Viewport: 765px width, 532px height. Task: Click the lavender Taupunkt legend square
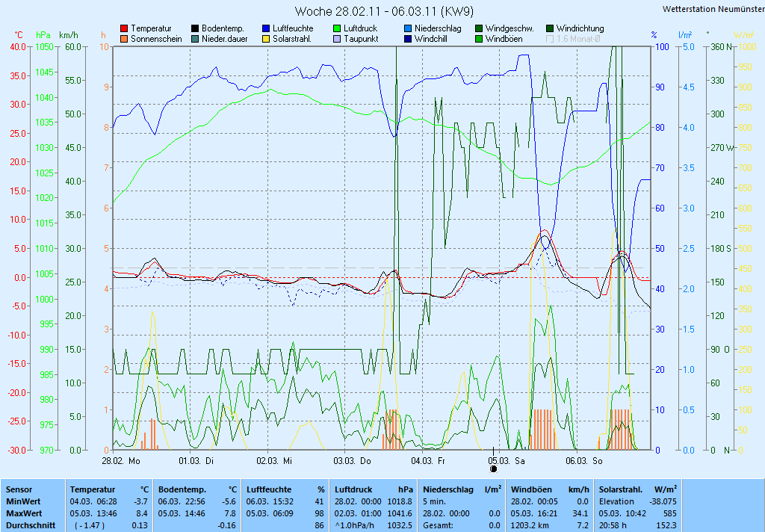337,39
